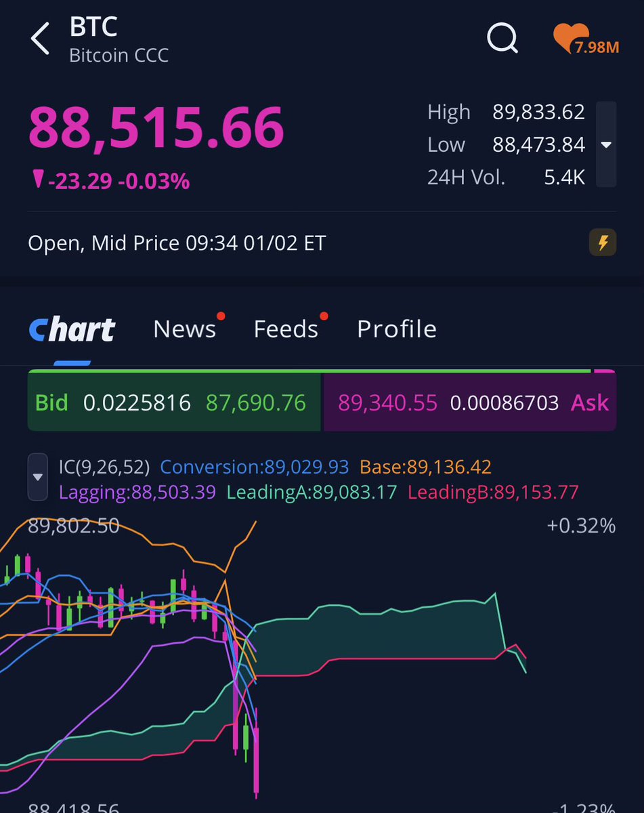Open the Feeds tab

click(x=286, y=329)
